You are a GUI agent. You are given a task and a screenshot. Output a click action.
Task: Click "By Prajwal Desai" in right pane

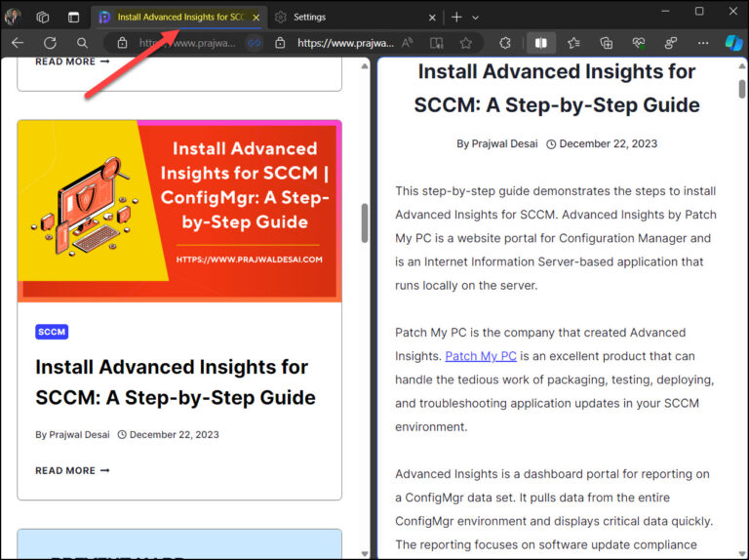tap(496, 143)
